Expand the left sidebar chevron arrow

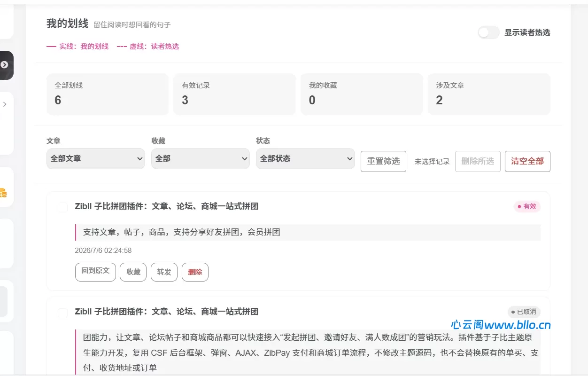click(x=5, y=104)
